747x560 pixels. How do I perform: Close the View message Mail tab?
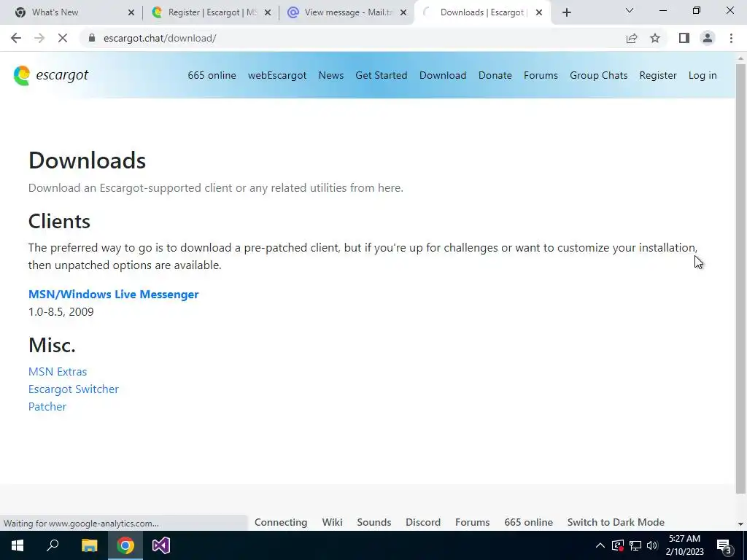coord(403,12)
